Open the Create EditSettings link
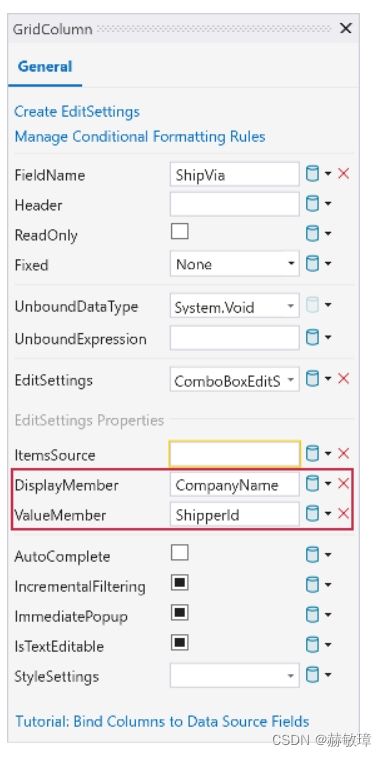 [77, 112]
